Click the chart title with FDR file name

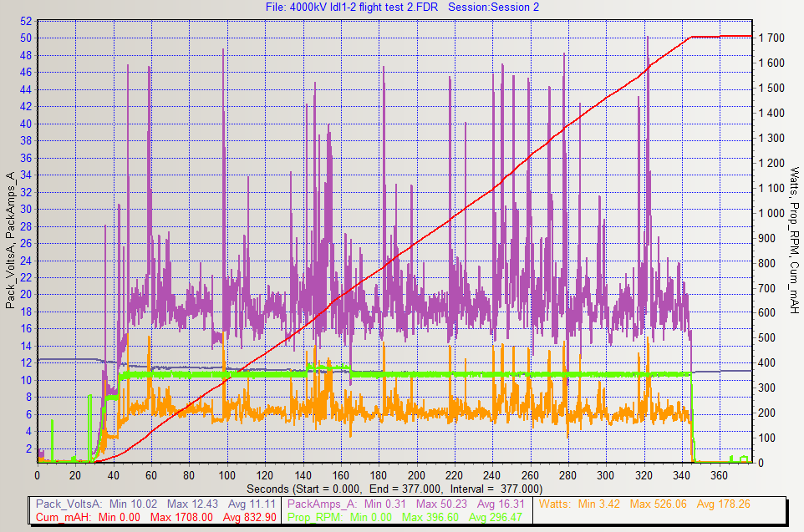[401, 7]
